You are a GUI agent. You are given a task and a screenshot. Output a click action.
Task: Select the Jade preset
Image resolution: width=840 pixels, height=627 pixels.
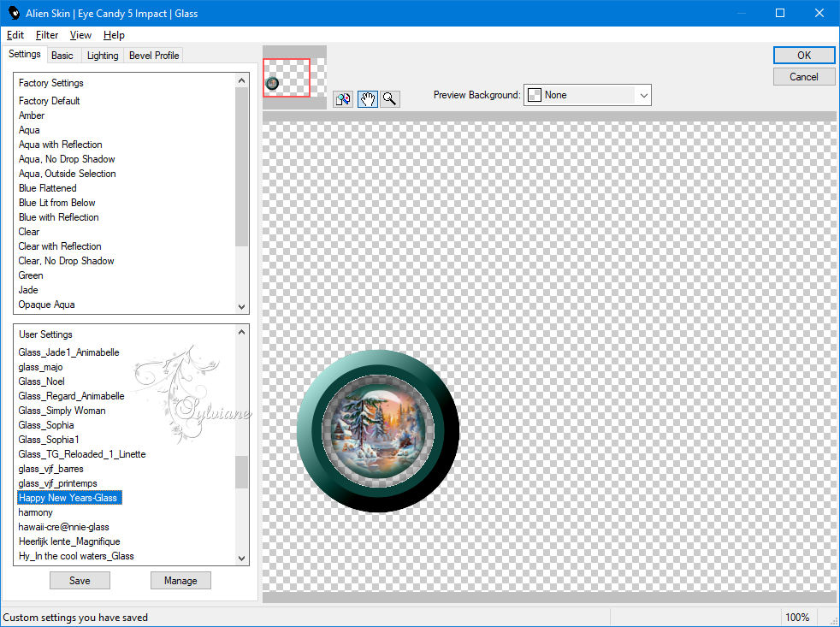click(x=28, y=289)
